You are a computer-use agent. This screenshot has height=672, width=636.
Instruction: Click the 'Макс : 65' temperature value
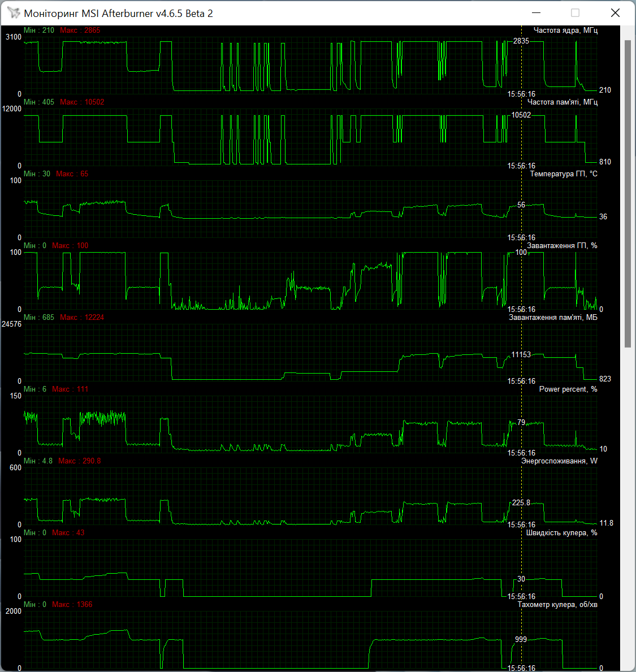(72, 174)
